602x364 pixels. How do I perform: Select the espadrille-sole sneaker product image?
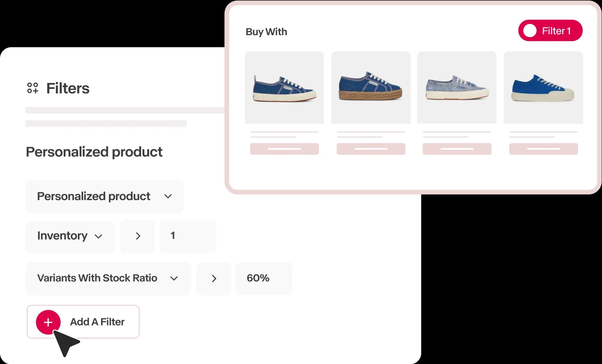371,88
